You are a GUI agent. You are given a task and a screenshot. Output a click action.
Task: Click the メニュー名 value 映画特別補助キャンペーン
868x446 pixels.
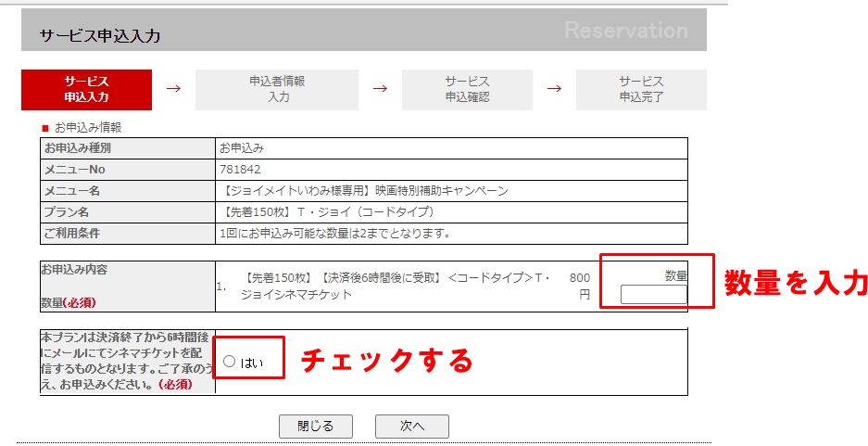pos(364,191)
